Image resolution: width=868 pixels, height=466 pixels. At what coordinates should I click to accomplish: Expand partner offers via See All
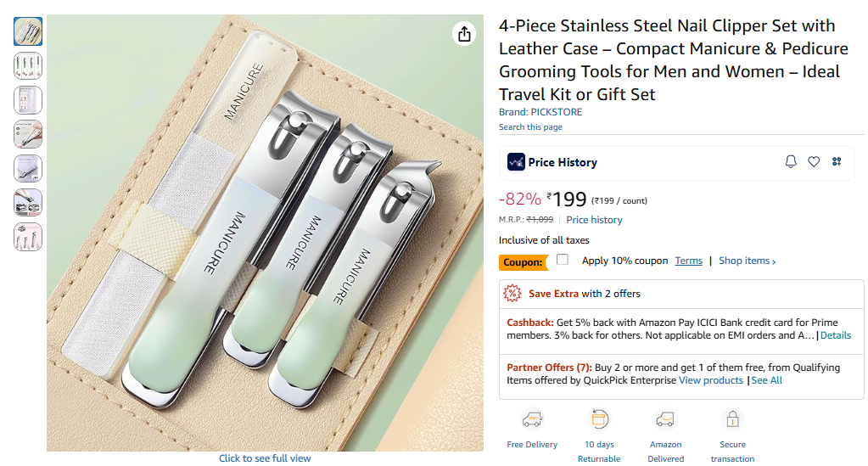(x=766, y=380)
